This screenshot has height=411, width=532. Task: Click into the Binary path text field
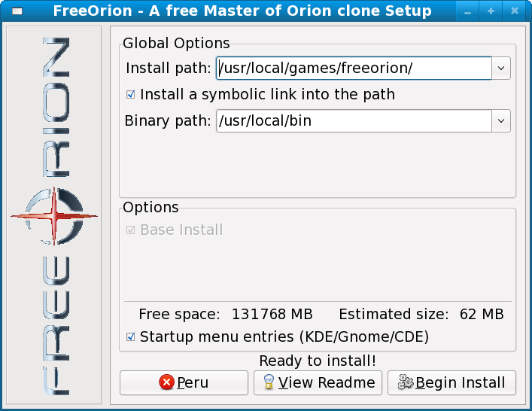[353, 120]
